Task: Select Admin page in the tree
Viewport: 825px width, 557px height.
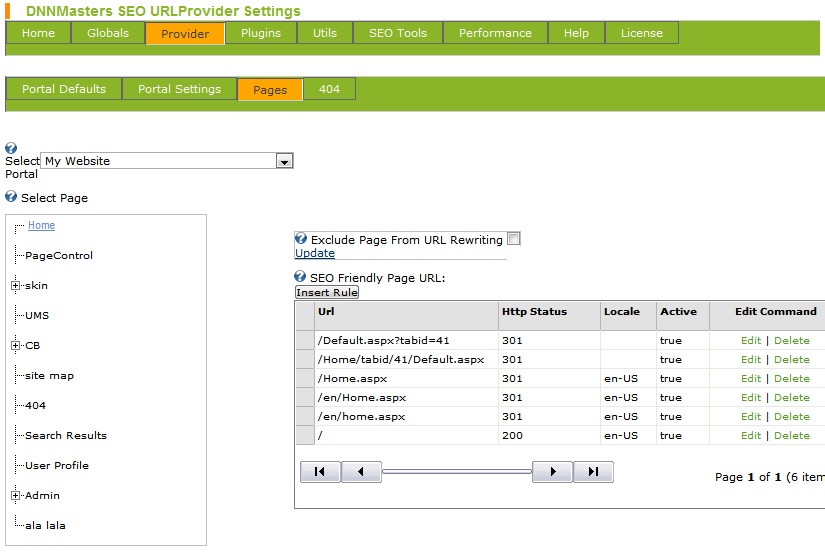Action: tap(42, 495)
